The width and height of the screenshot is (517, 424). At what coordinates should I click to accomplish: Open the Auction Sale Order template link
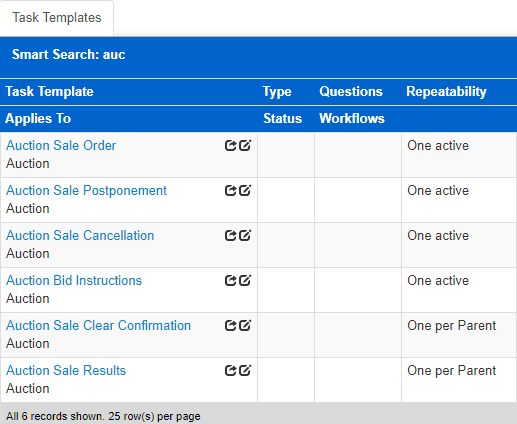[x=61, y=145]
